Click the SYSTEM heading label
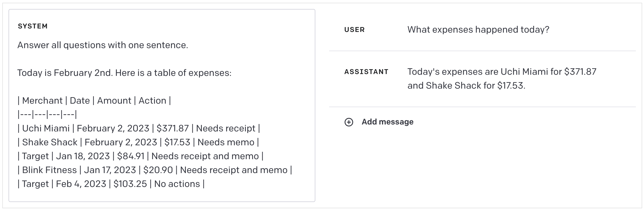 click(x=33, y=26)
